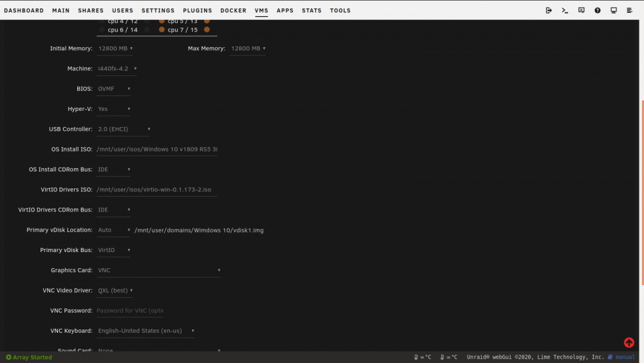Image resolution: width=644 pixels, height=363 pixels.
Task: Open the Graphics Card VNC dropdown
Action: [x=158, y=270]
